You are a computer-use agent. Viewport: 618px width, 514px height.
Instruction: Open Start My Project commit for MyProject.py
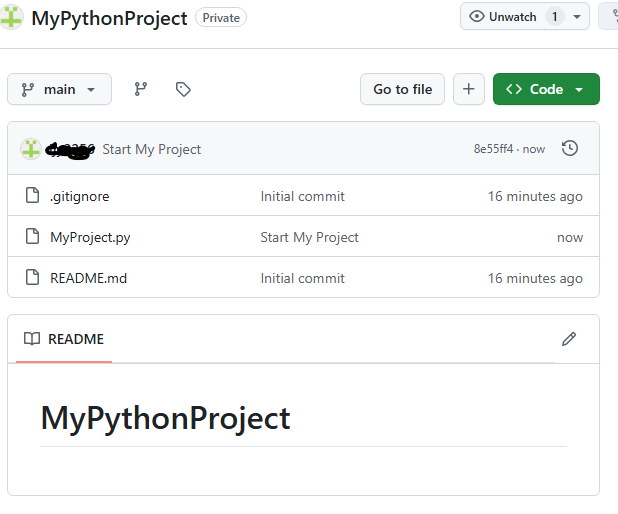point(309,237)
